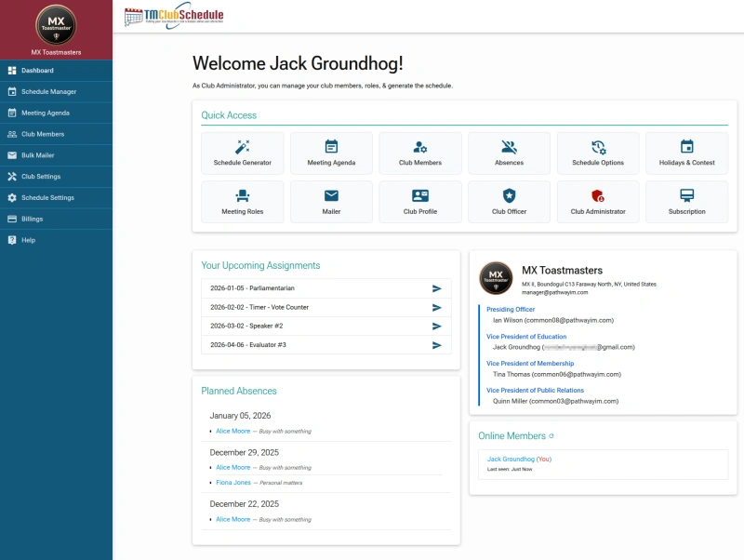Click the Alice Moore absence link
Image resolution: width=744 pixels, height=560 pixels.
(x=232, y=431)
